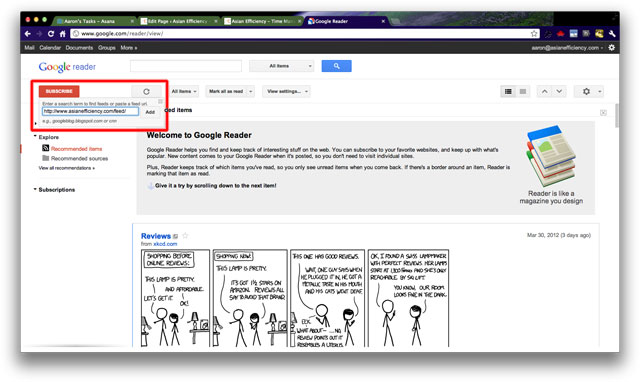Open Calendar in the Google bar
The image size is (640, 382).
(50, 48)
